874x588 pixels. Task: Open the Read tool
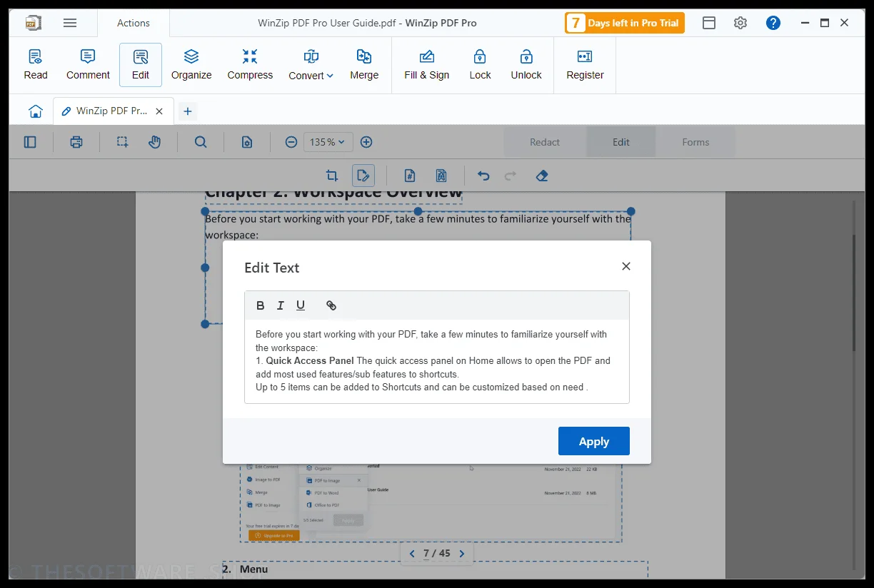(36, 65)
